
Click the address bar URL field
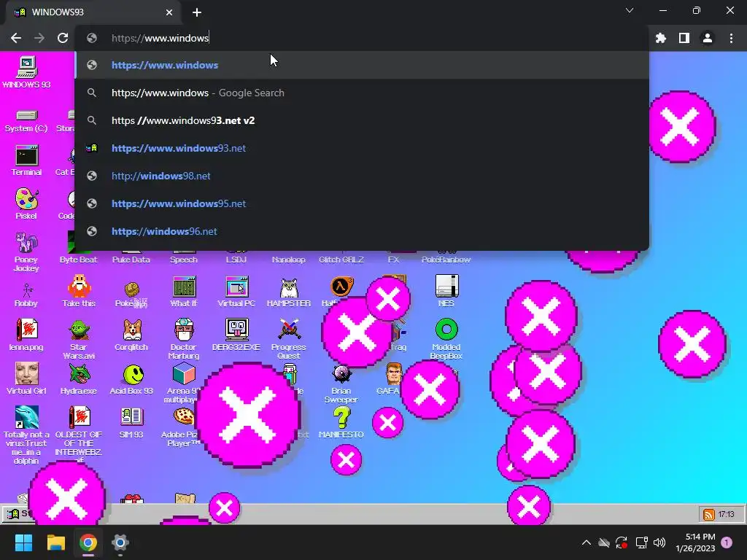362,38
